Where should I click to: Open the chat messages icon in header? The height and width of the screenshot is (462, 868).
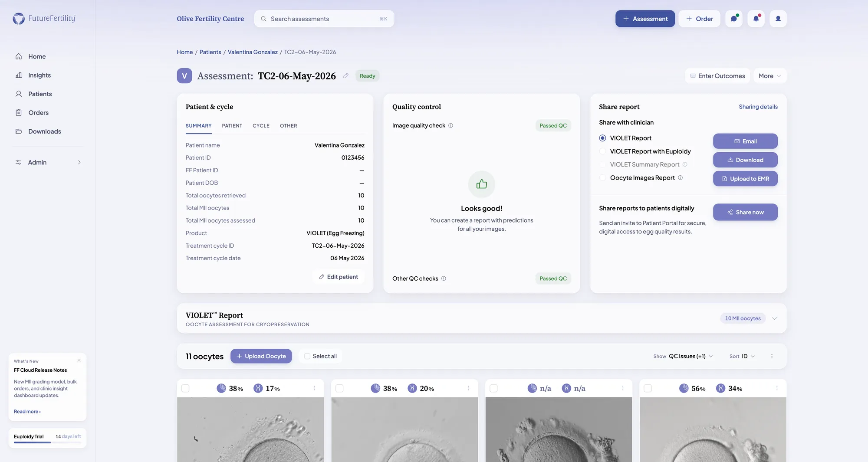point(734,19)
